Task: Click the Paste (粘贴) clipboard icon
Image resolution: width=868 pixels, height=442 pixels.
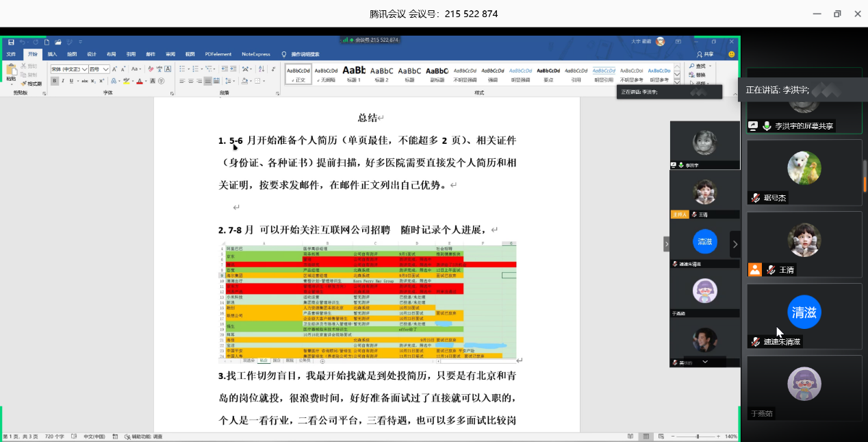Action: [x=11, y=70]
